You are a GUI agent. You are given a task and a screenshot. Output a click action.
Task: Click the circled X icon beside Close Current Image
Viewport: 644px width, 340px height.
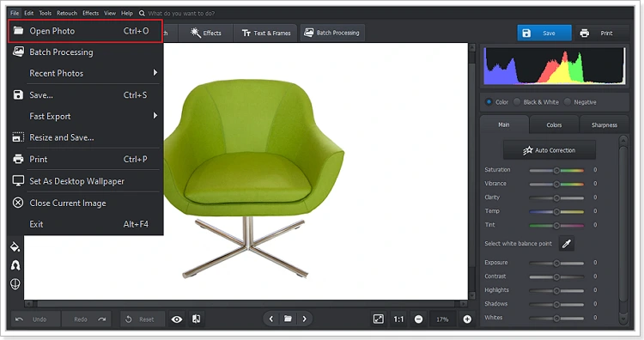coord(18,203)
